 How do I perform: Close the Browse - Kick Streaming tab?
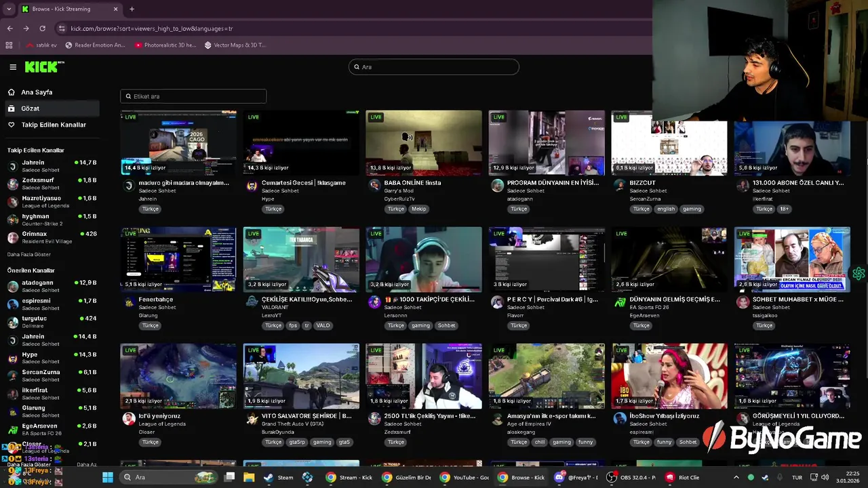click(x=115, y=9)
